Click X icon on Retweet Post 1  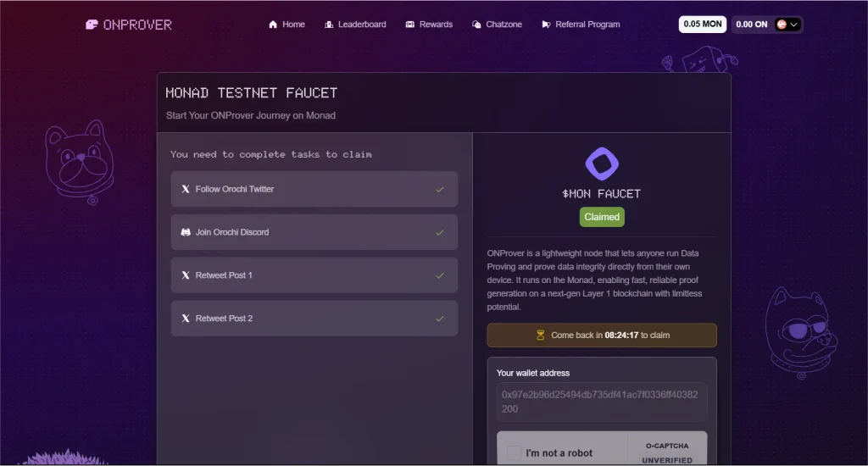point(186,275)
